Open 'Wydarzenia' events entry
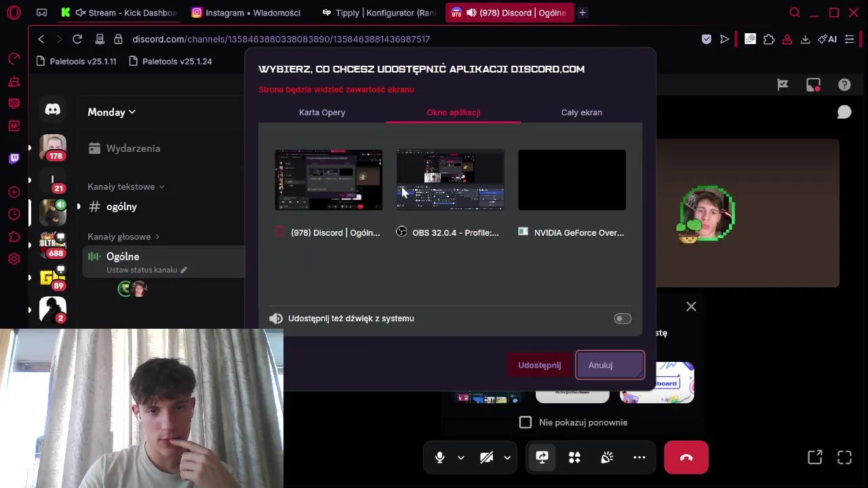 [x=125, y=148]
